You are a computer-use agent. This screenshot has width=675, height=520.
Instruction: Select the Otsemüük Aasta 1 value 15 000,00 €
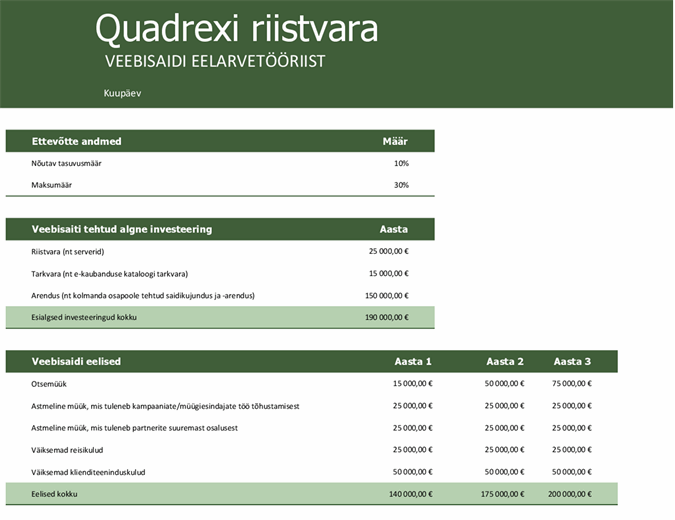tap(411, 383)
